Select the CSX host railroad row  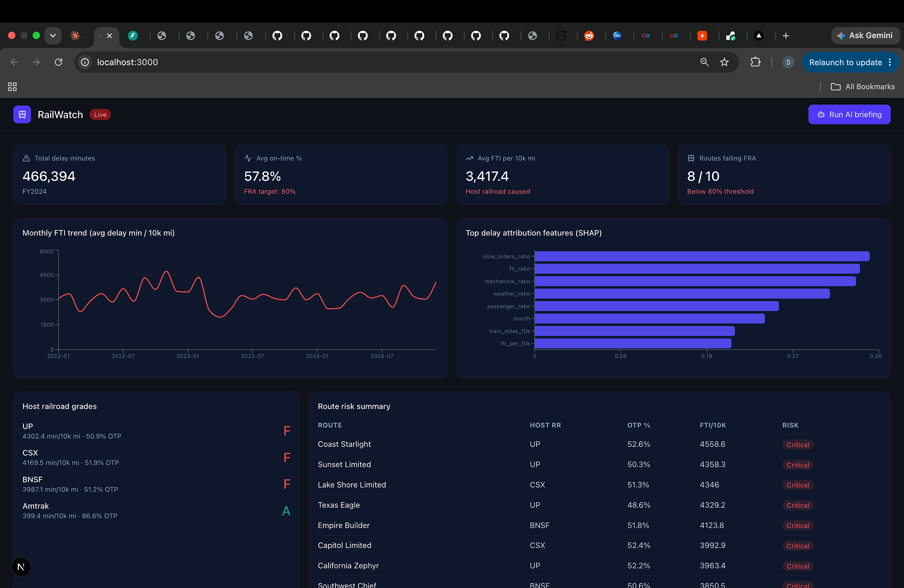tap(156, 457)
